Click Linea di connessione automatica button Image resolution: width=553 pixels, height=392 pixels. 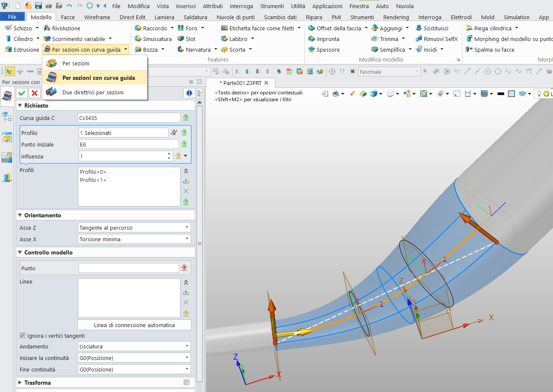[x=134, y=325]
